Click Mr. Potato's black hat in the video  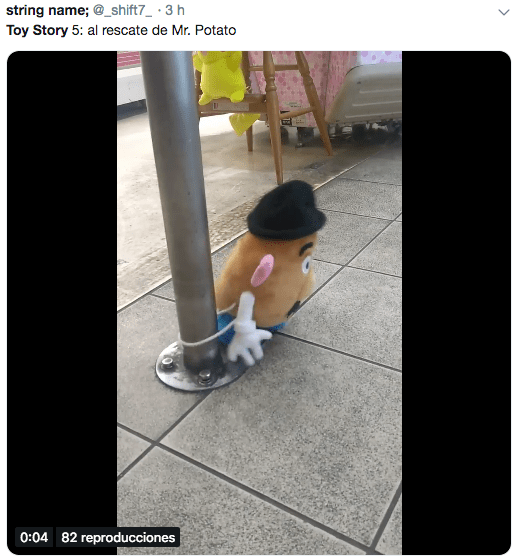coord(286,210)
